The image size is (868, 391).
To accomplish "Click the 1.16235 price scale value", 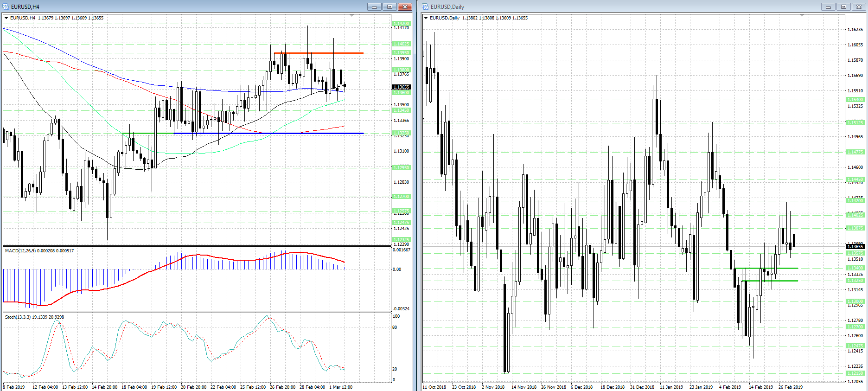I will tap(855, 30).
